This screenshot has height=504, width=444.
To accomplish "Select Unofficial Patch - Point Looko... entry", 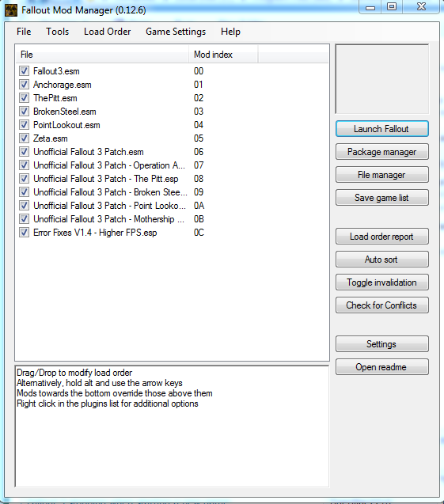I will point(110,206).
